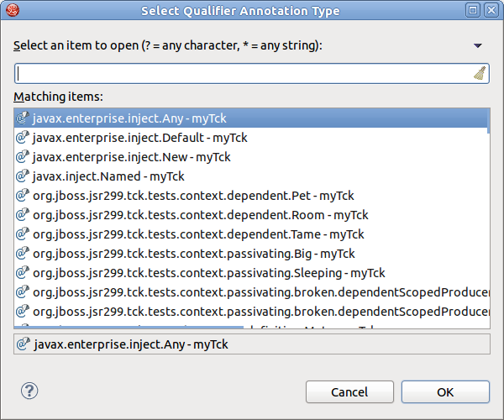Click the annotation icon beside javax.inject.Named
This screenshot has width=504, height=420.
click(x=24, y=176)
